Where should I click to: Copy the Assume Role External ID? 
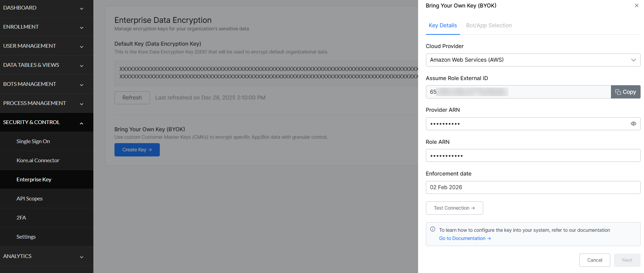(625, 92)
